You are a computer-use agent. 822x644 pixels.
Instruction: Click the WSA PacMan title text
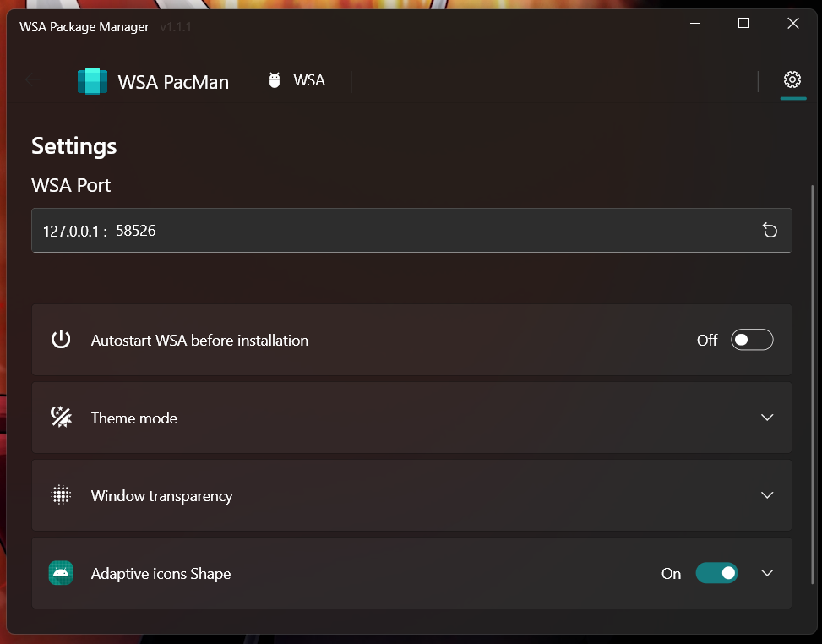pyautogui.click(x=173, y=82)
